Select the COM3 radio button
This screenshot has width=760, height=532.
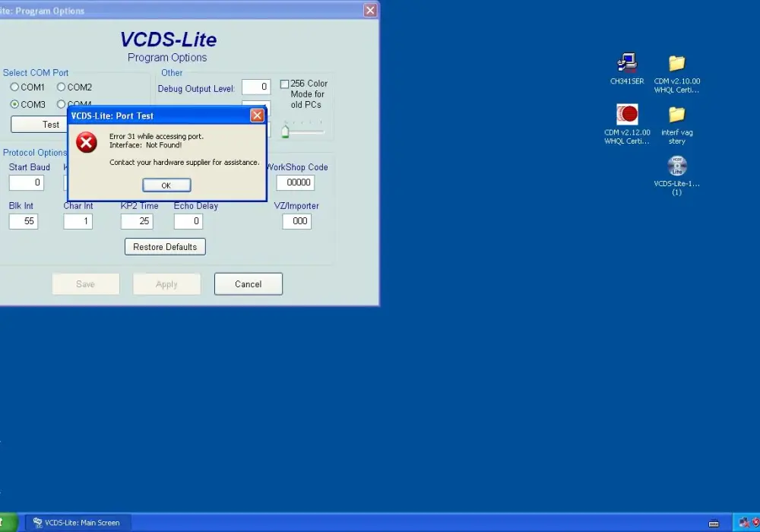[x=14, y=104]
